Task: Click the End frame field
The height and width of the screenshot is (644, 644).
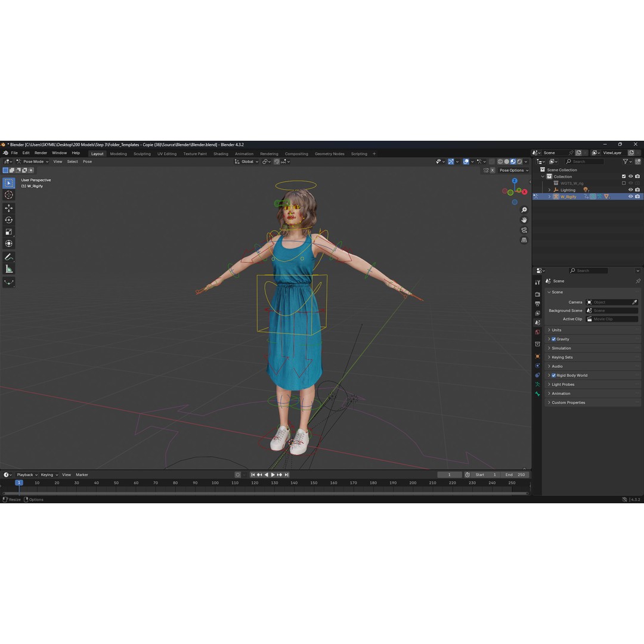Action: click(x=516, y=475)
